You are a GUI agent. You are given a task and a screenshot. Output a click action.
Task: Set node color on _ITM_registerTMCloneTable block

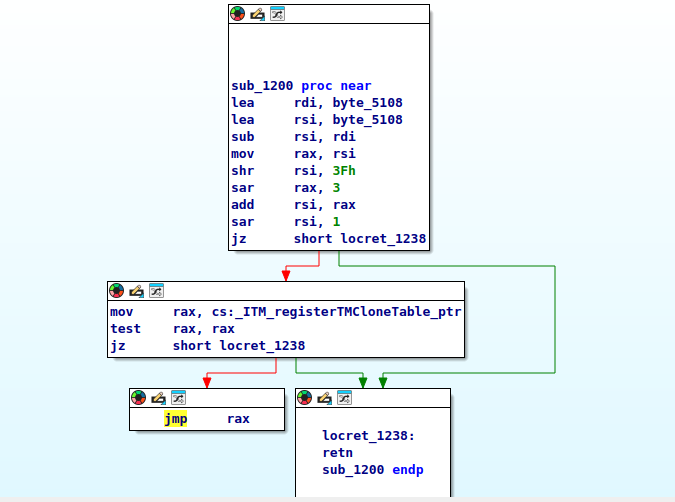coord(116,291)
